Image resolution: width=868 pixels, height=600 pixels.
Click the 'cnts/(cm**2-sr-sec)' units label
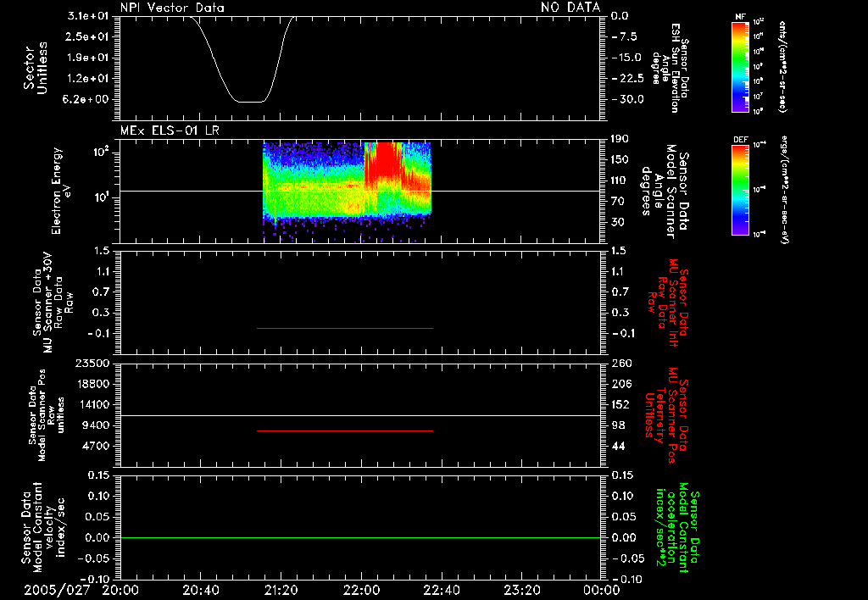point(782,66)
